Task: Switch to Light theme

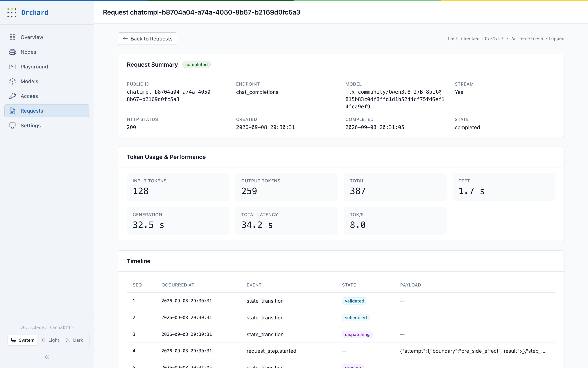Action: 50,340
